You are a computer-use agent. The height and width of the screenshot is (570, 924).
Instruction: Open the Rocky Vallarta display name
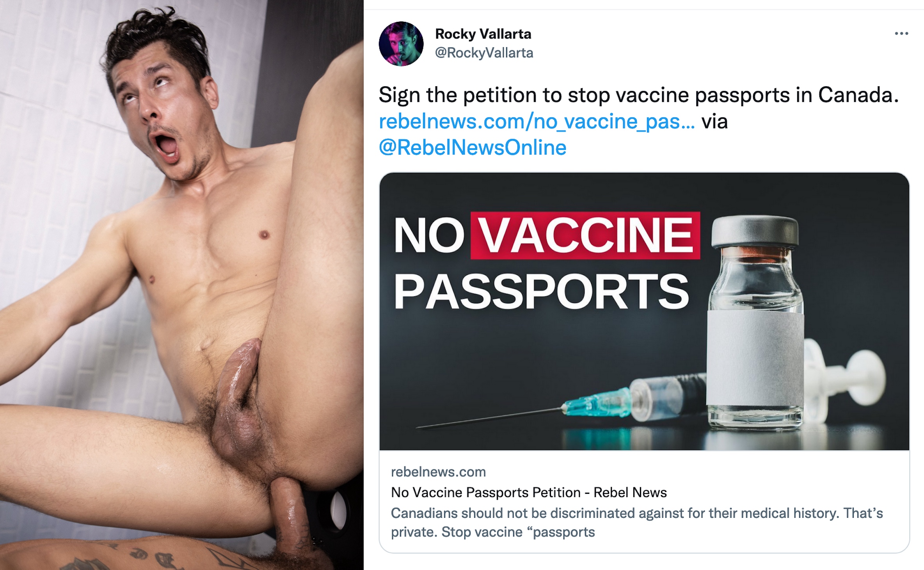click(483, 34)
